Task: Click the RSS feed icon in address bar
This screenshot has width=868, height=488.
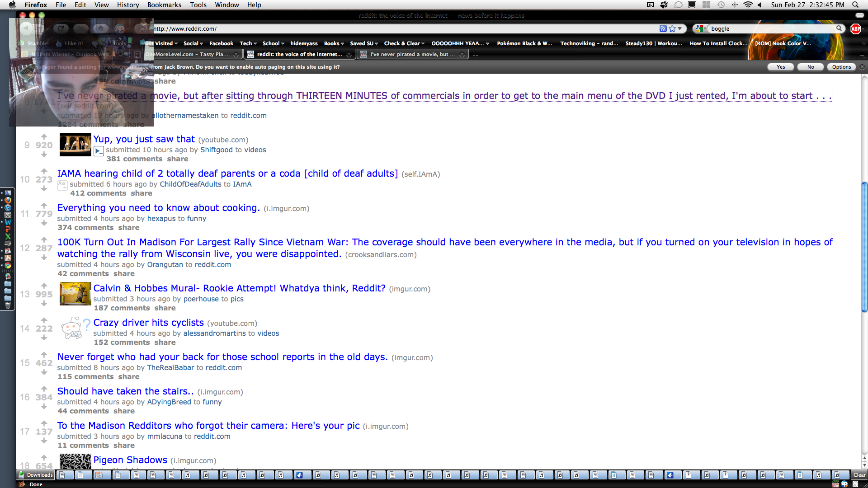Action: click(663, 28)
